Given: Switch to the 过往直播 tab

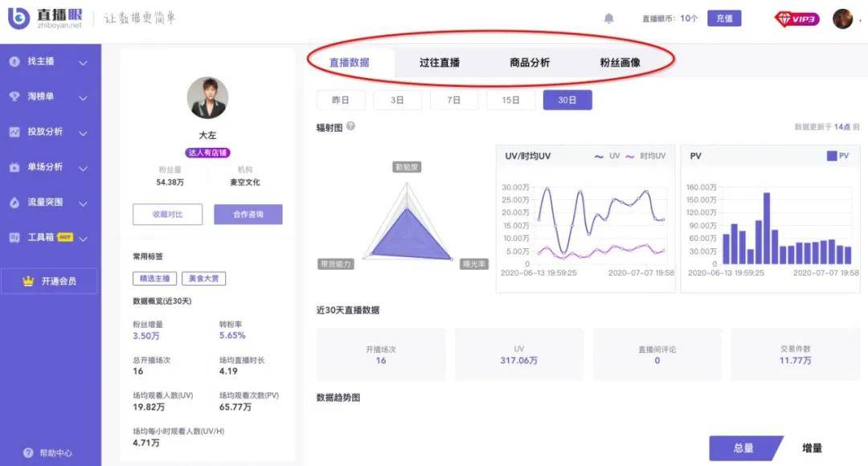Looking at the screenshot, I should coord(440,62).
